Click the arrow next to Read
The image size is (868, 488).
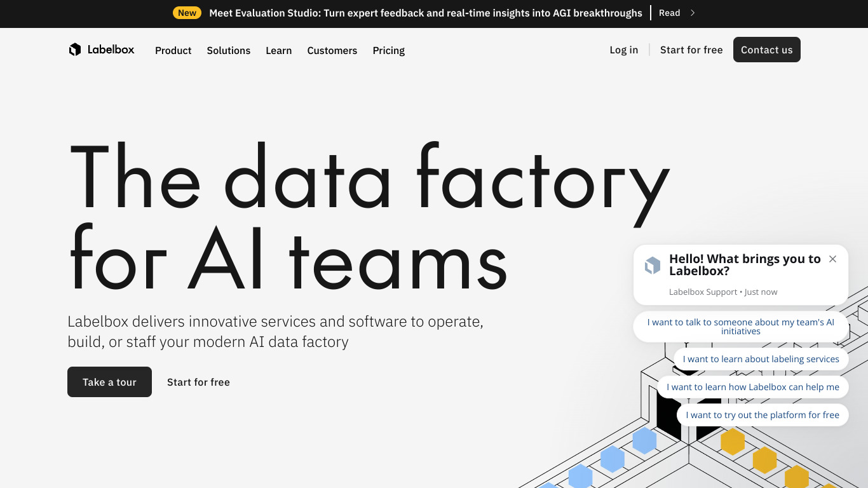(x=693, y=13)
